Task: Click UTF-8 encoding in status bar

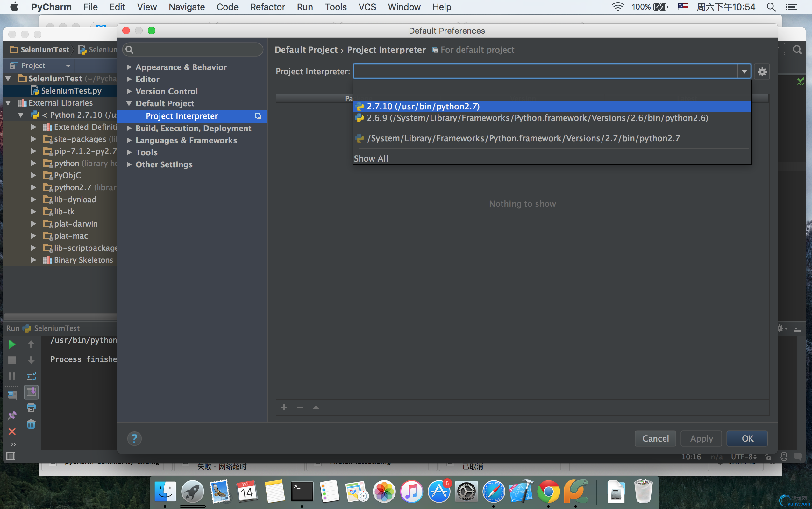Action: click(744, 457)
